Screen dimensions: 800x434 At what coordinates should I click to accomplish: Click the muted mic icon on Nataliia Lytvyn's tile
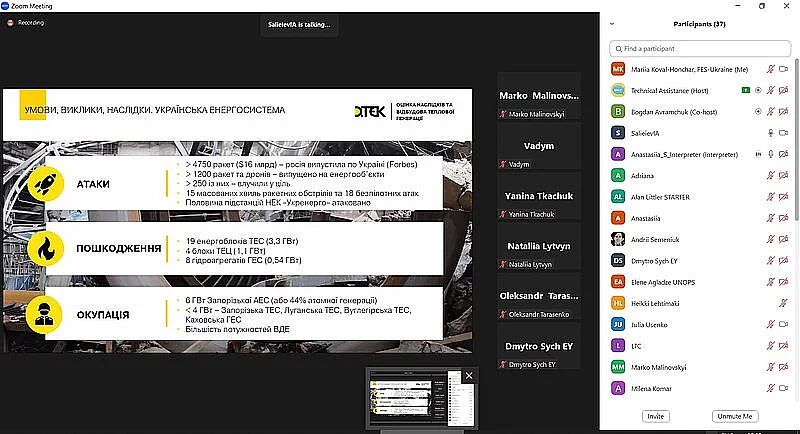503,265
